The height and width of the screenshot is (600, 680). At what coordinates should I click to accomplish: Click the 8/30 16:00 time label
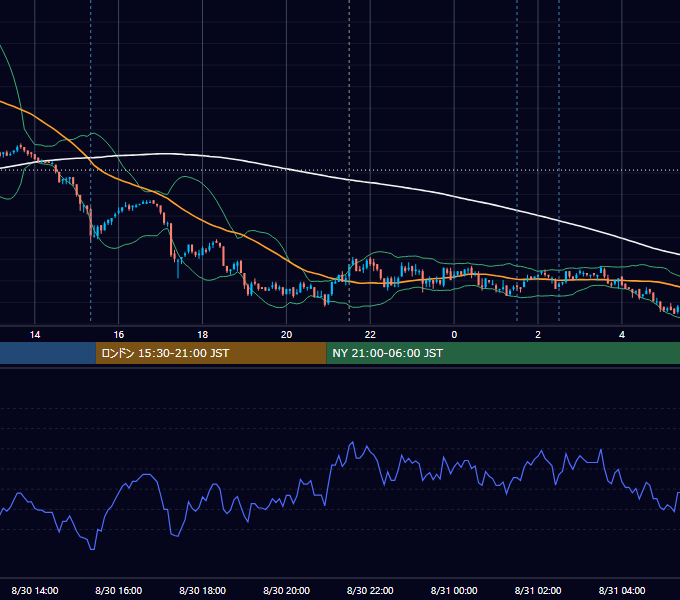[118, 591]
